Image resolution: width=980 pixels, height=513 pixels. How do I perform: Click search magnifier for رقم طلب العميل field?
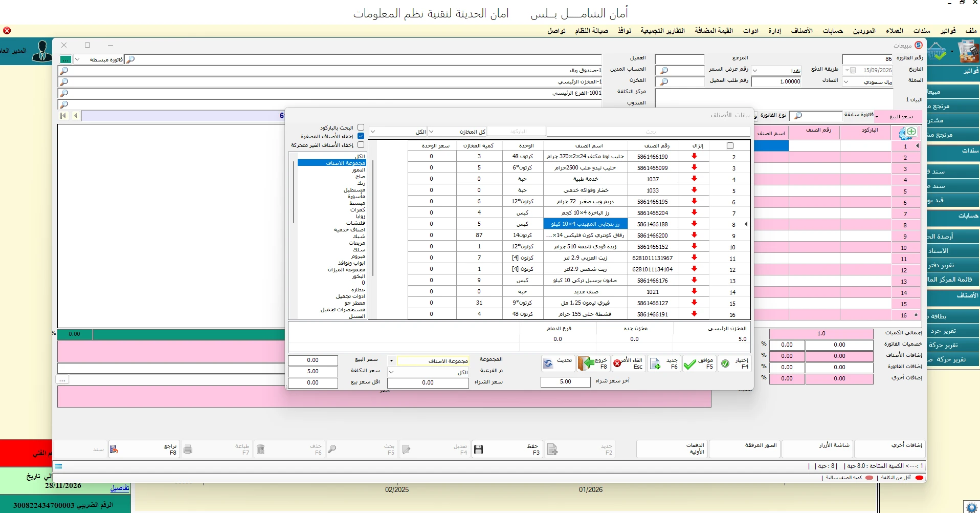(664, 81)
